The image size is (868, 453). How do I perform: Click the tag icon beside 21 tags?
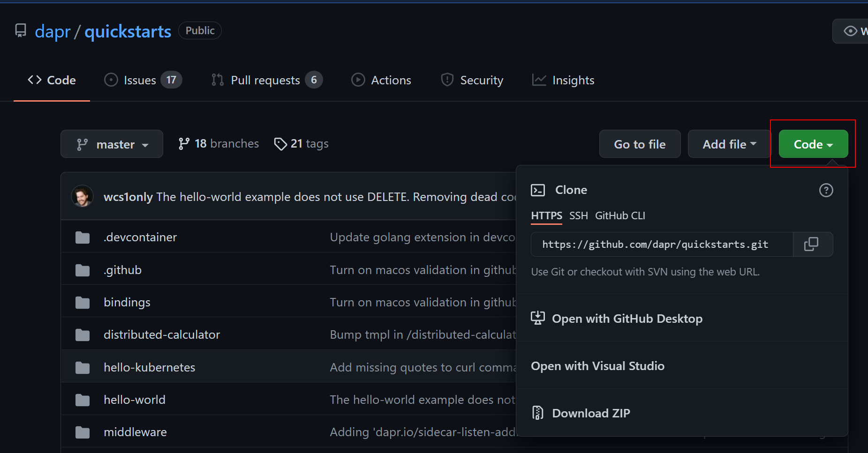click(x=280, y=144)
